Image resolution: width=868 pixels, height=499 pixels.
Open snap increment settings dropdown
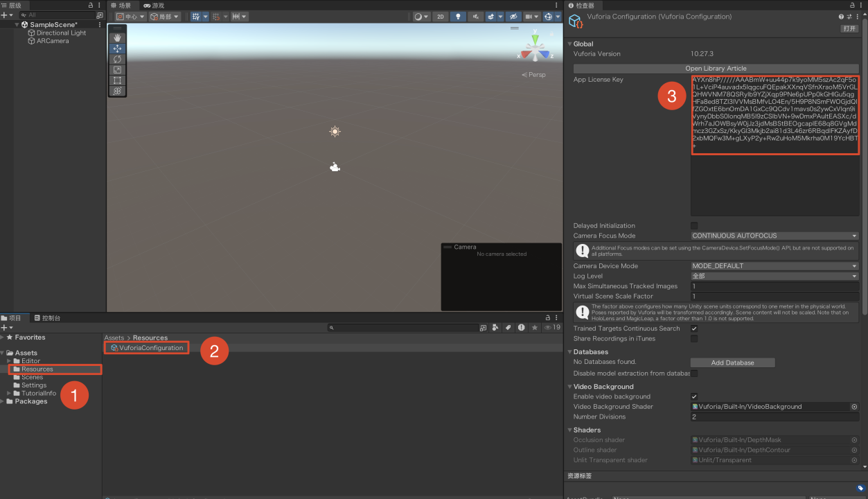(240, 17)
